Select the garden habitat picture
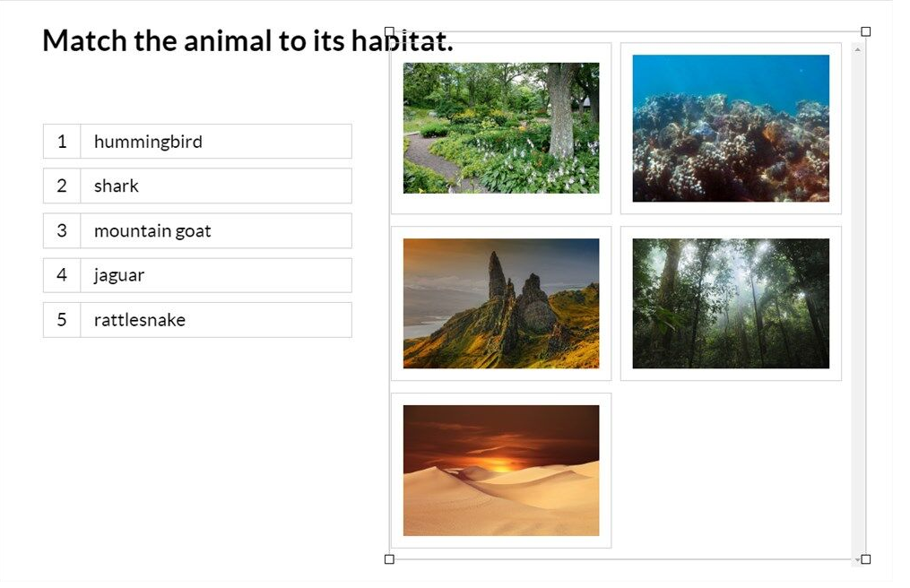 click(x=501, y=128)
